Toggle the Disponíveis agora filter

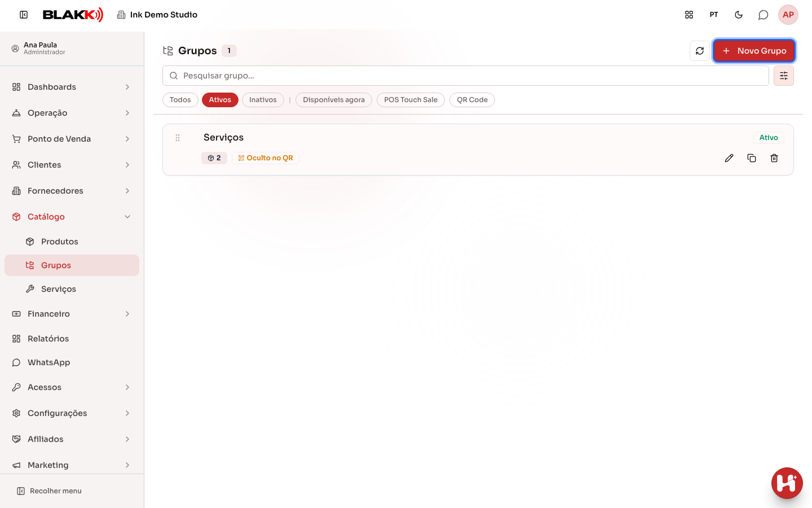coord(334,100)
